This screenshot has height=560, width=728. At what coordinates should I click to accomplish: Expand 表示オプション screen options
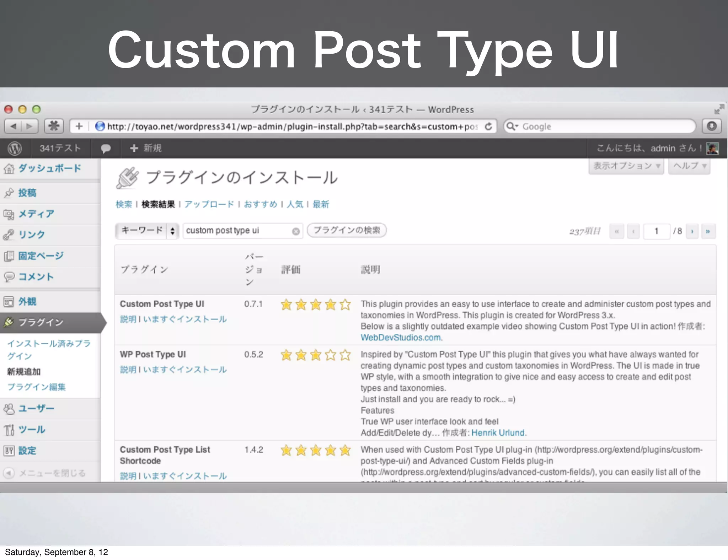626,166
